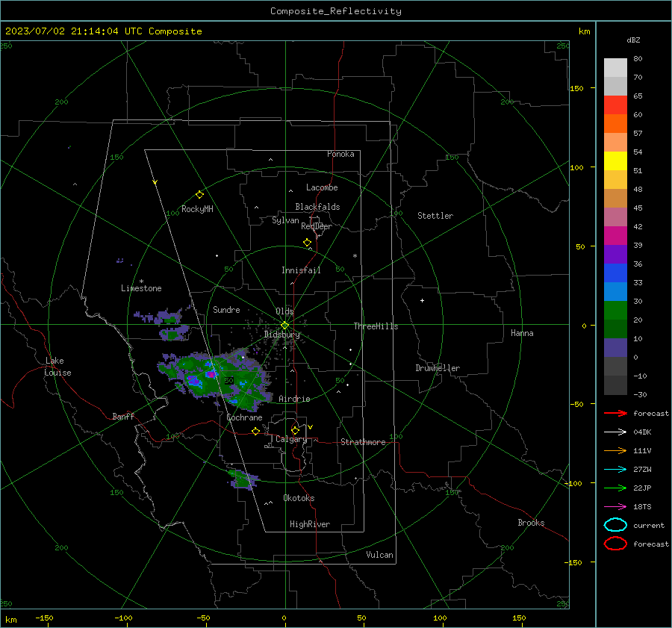Click the Blackfalds map label

click(317, 207)
